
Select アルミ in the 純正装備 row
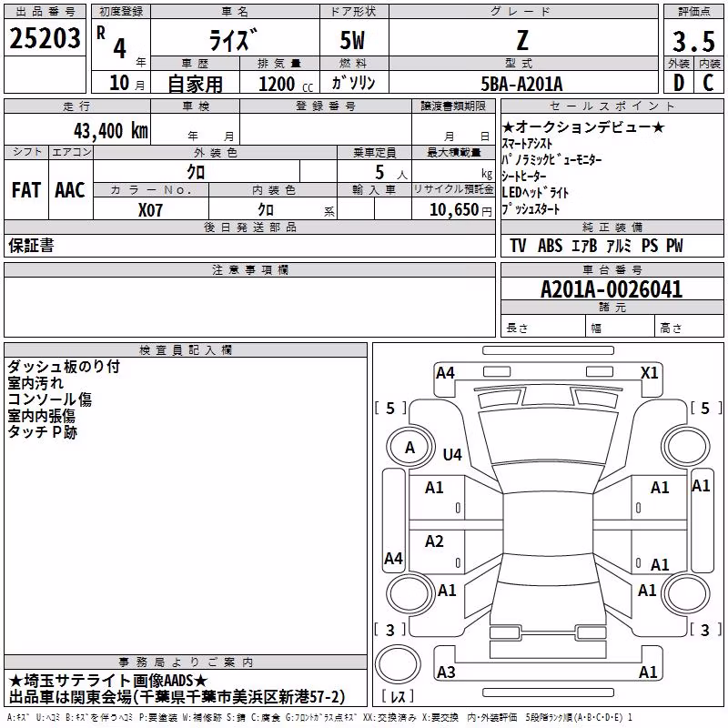[619, 246]
